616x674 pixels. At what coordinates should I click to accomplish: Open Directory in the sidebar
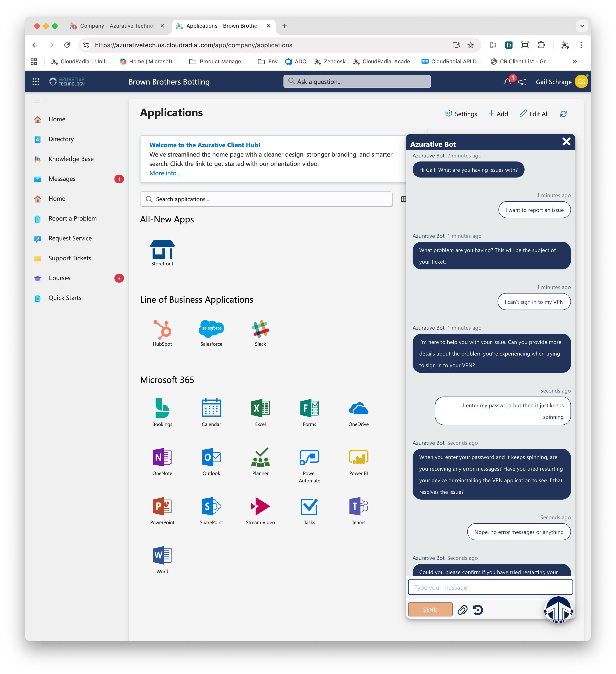[x=61, y=139]
